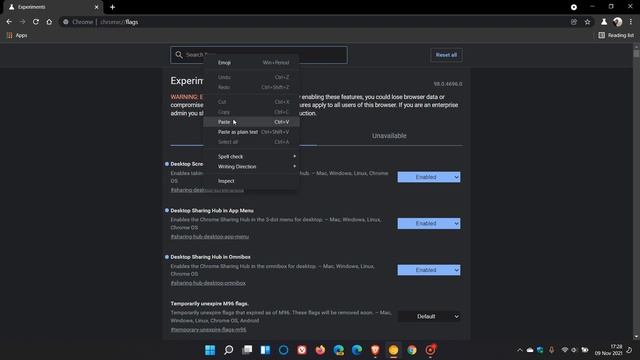The height and width of the screenshot is (360, 640).
Task: Click the recording indicator circle in title bar
Action: click(573, 7)
